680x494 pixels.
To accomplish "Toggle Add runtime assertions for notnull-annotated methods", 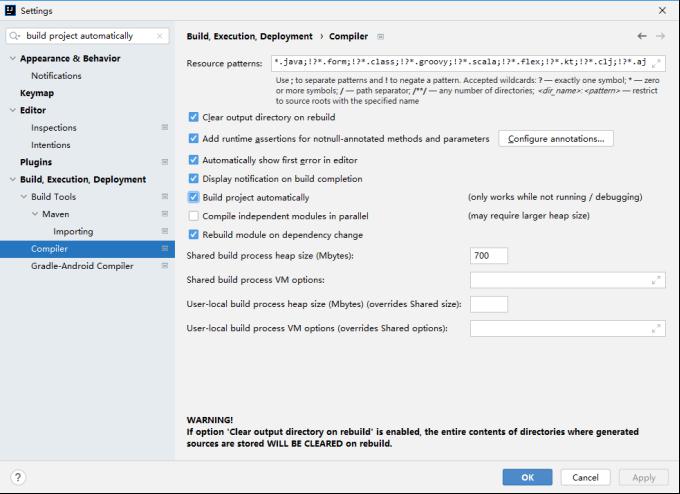I will pyautogui.click(x=193, y=138).
